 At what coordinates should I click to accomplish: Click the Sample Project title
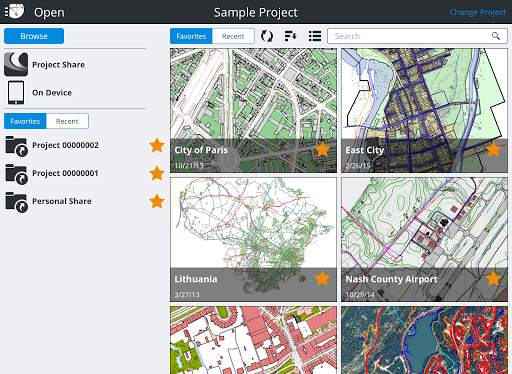tap(256, 13)
